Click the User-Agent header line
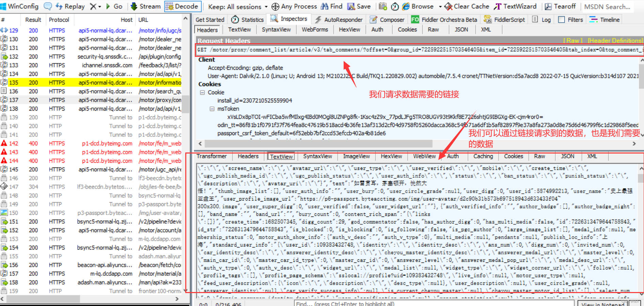 [x=423, y=76]
